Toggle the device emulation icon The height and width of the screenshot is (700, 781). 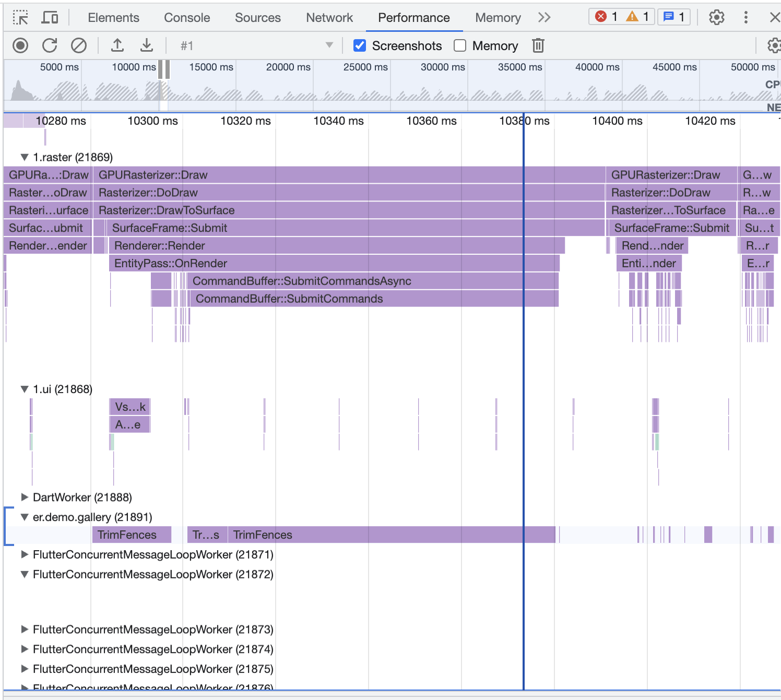coord(50,17)
